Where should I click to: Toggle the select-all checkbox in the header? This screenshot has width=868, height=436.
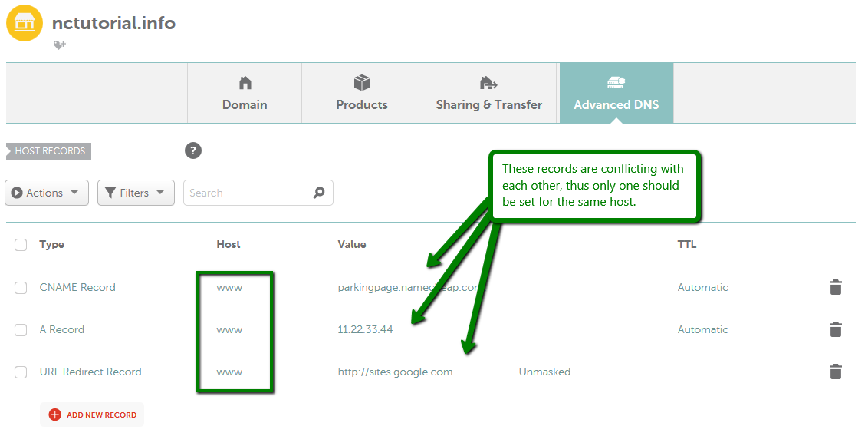point(21,245)
